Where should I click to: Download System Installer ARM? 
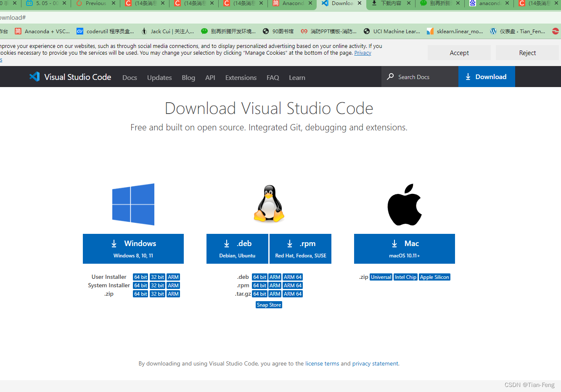[173, 285]
